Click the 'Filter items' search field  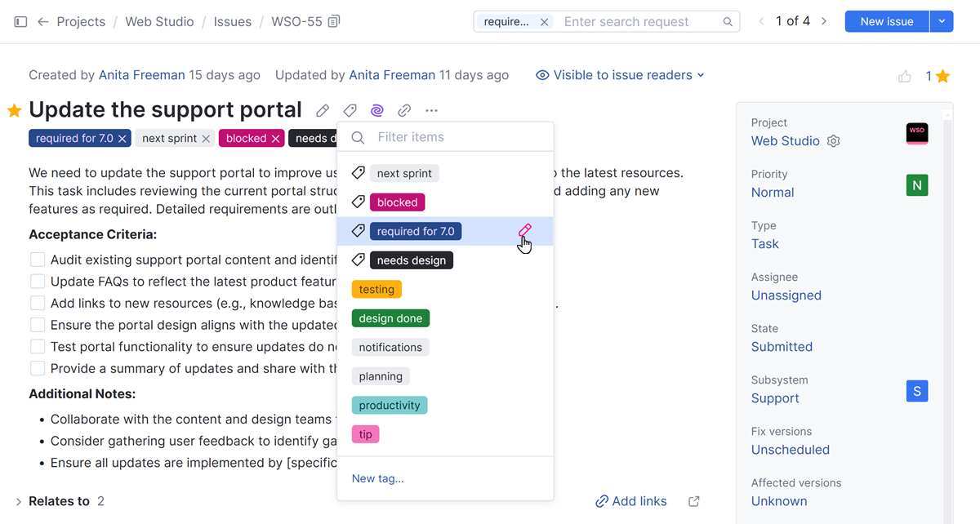click(x=445, y=138)
